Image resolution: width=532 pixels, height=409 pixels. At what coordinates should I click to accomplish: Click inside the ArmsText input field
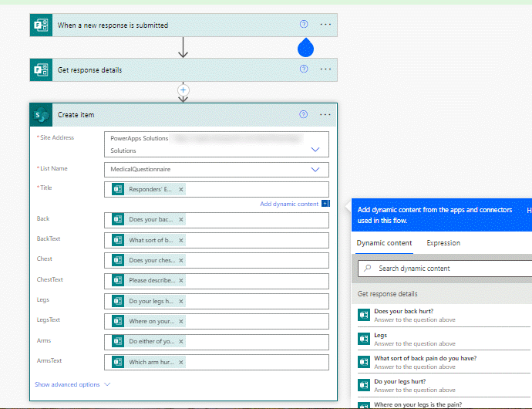click(217, 362)
